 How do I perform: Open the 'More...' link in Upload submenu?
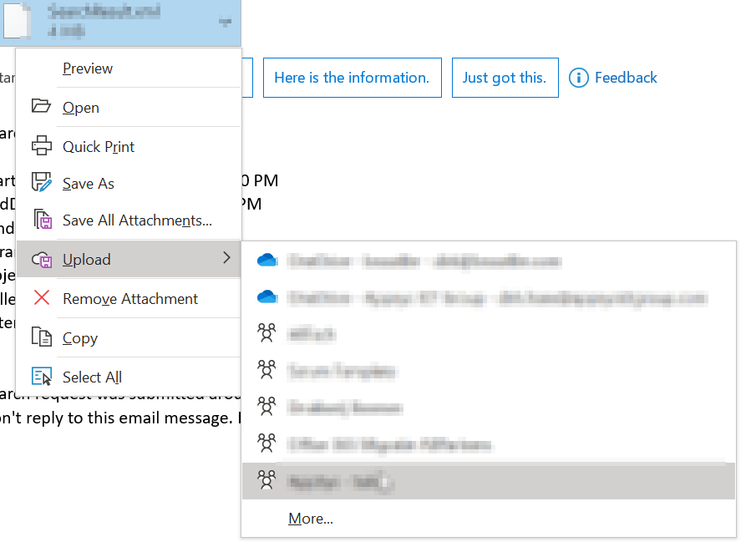(310, 518)
